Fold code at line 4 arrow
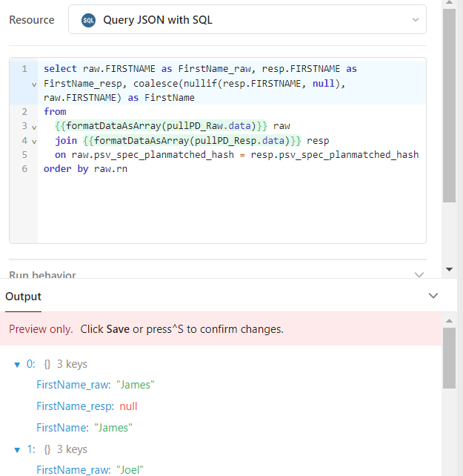Image resolution: width=463 pixels, height=476 pixels. pos(34,141)
